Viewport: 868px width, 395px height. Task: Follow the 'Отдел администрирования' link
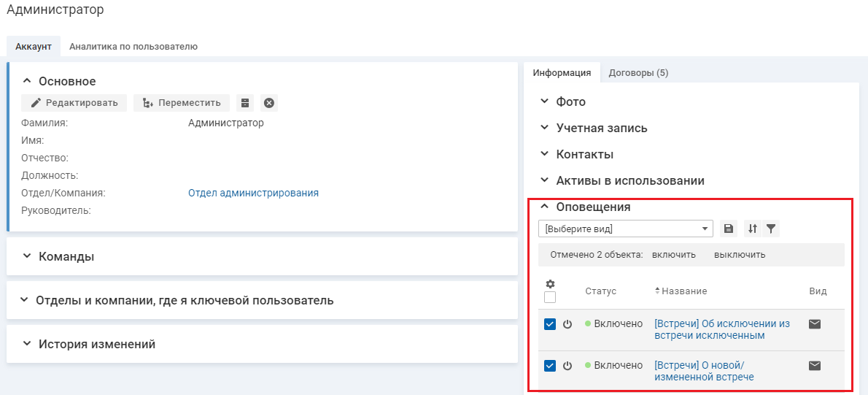[x=253, y=193]
